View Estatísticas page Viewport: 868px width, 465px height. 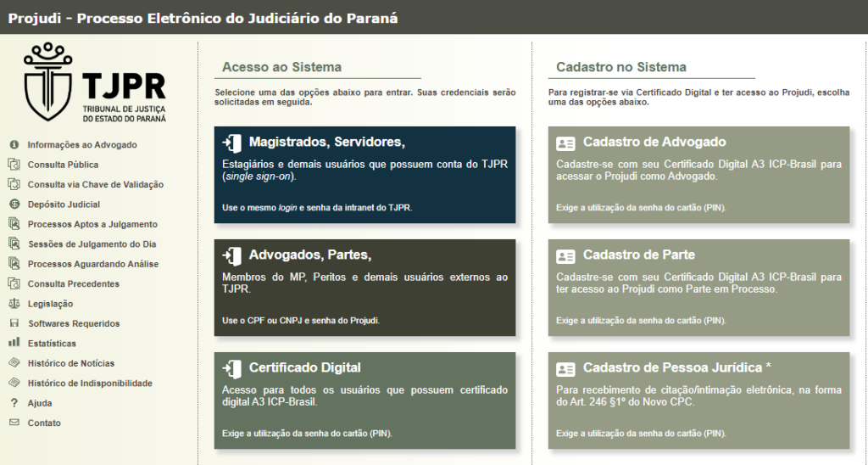coord(52,344)
